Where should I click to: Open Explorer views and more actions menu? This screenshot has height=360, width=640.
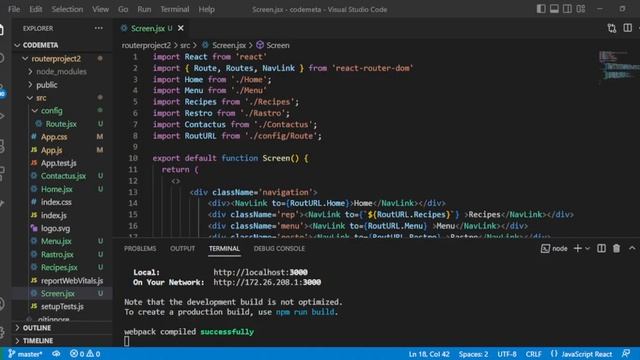(x=98, y=28)
